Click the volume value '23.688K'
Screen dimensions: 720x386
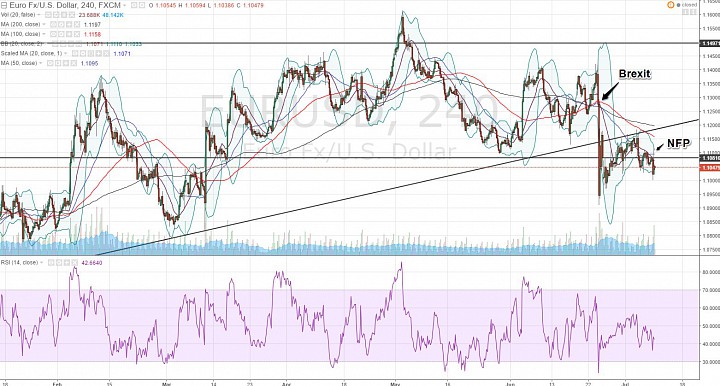[89, 15]
